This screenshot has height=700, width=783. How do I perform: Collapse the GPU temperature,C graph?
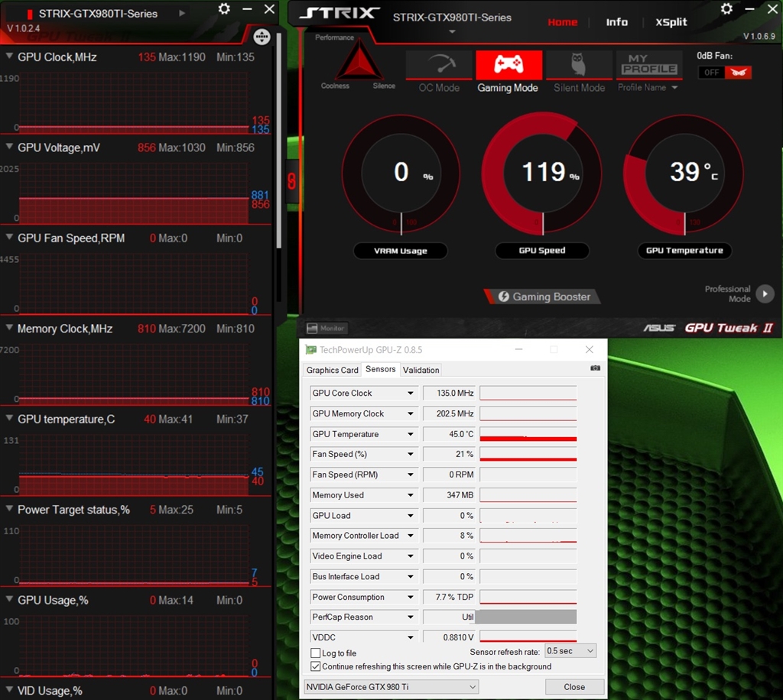coord(9,418)
